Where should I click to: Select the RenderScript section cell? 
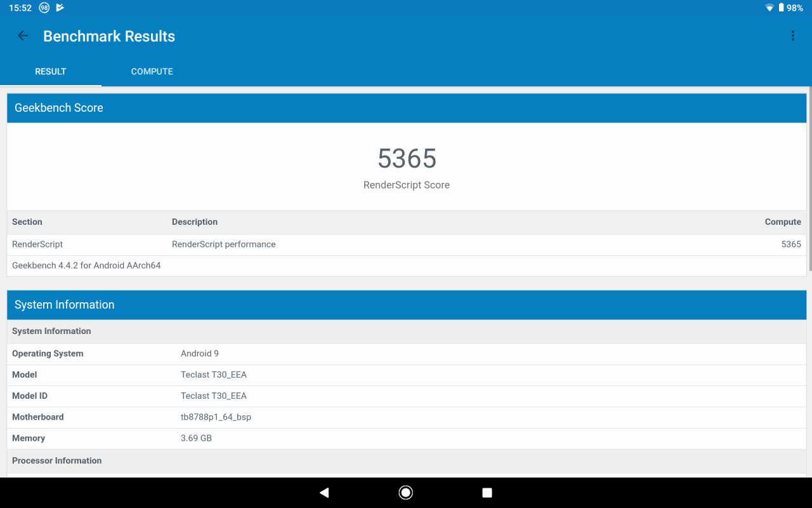tap(37, 244)
